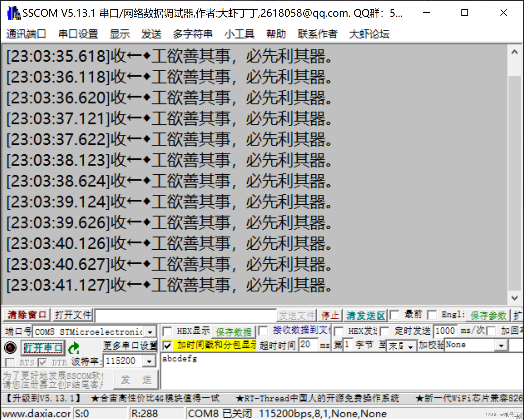Screen dimensions: 524x420
Task: Enable the HEX发送 checkbox
Action: coord(339,331)
